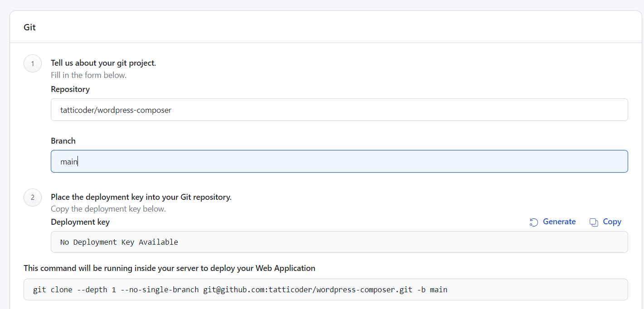Viewport: 644px width, 309px height.
Task: Click the 'Tell us about your git project' heading
Action: (103, 63)
